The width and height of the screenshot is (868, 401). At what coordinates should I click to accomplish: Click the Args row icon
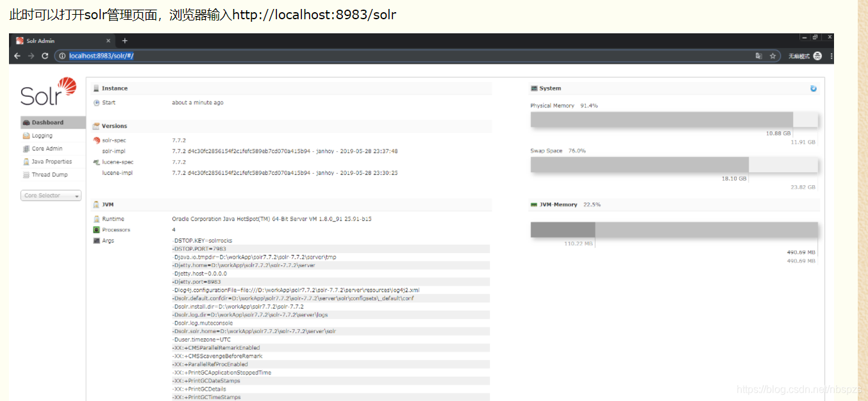97,241
